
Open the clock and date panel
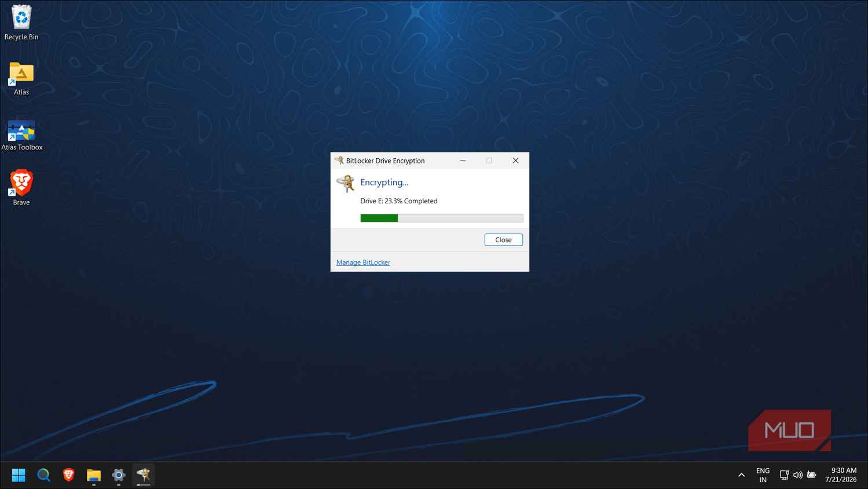tap(841, 475)
